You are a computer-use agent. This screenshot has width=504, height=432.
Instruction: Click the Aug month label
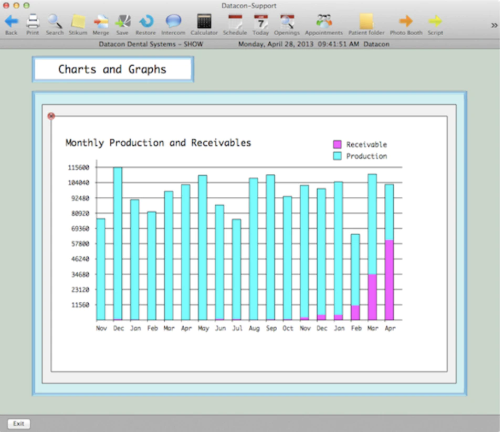tap(254, 328)
